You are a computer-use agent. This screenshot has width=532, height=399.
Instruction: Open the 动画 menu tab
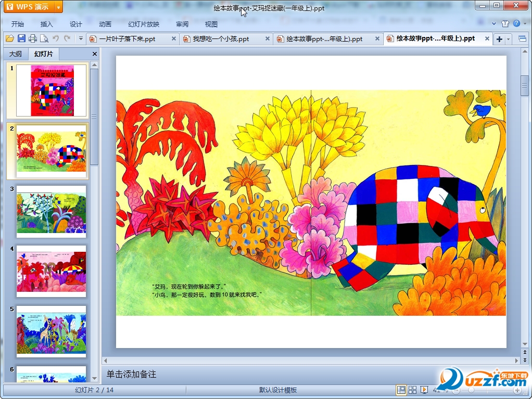click(105, 24)
